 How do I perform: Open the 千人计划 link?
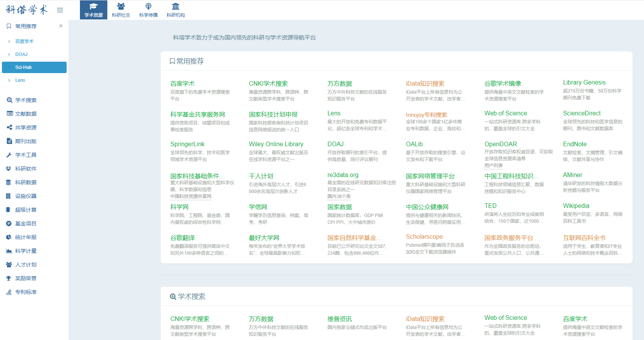261,176
